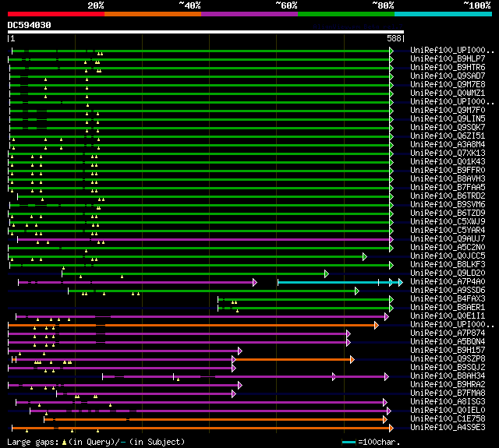
Task: Select the UniRef100_Q7XK13 label
Action: point(448,153)
